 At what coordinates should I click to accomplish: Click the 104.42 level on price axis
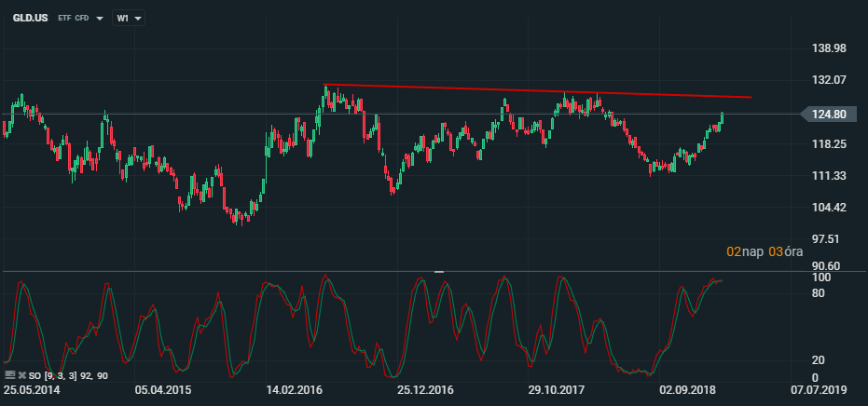pos(829,208)
